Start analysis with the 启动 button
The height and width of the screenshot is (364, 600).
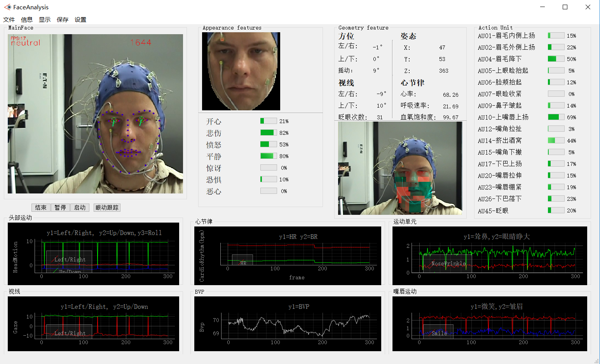pyautogui.click(x=80, y=207)
